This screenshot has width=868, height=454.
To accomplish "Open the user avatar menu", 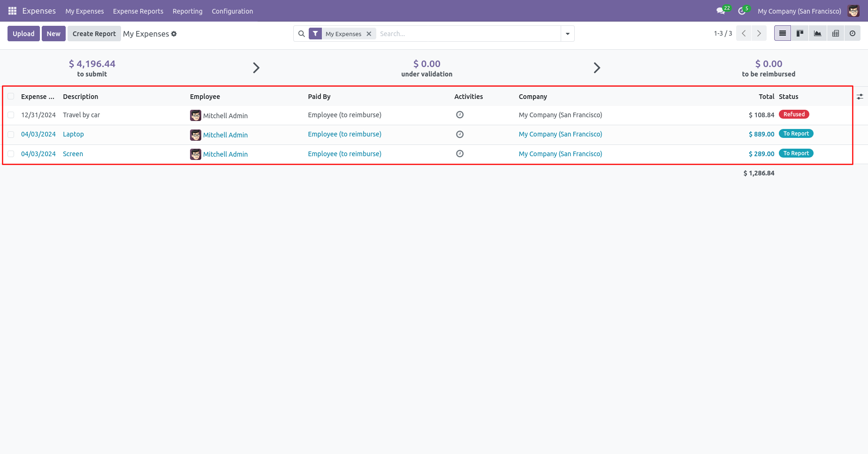I will 853,11.
